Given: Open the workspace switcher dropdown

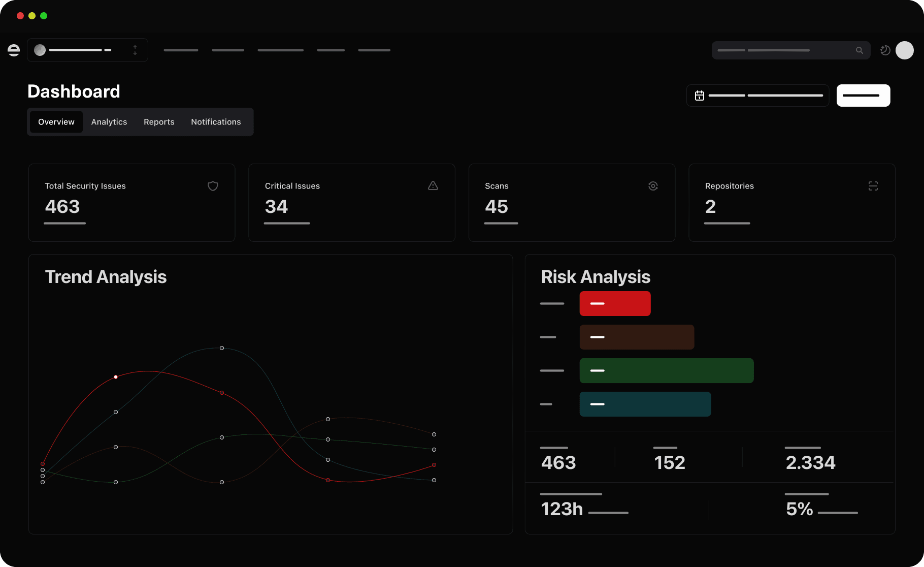Looking at the screenshot, I should 87,50.
